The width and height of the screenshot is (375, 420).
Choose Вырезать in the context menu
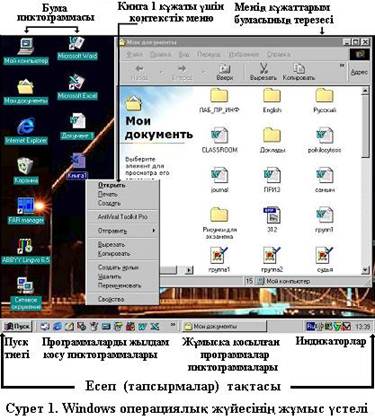[122, 245]
